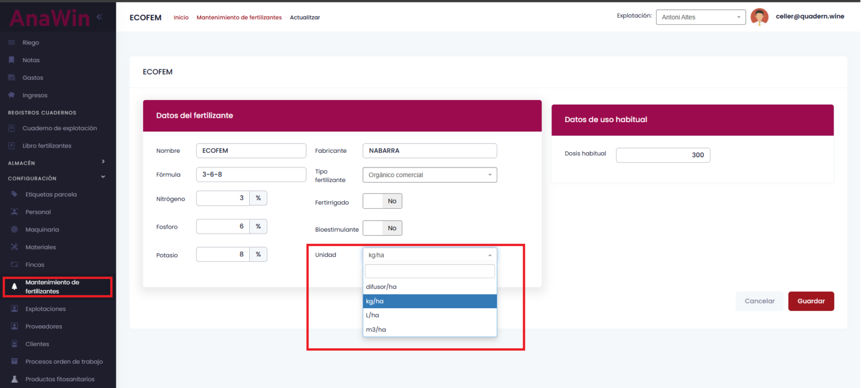The height and width of the screenshot is (388, 868).
Task: Click the Productos fitosanitarios flask icon
Action: (x=14, y=379)
